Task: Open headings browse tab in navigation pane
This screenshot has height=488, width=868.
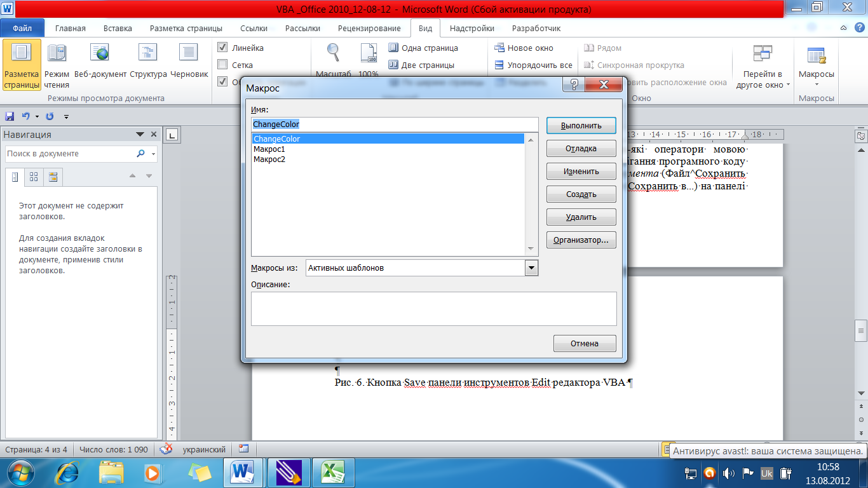Action: (x=15, y=177)
